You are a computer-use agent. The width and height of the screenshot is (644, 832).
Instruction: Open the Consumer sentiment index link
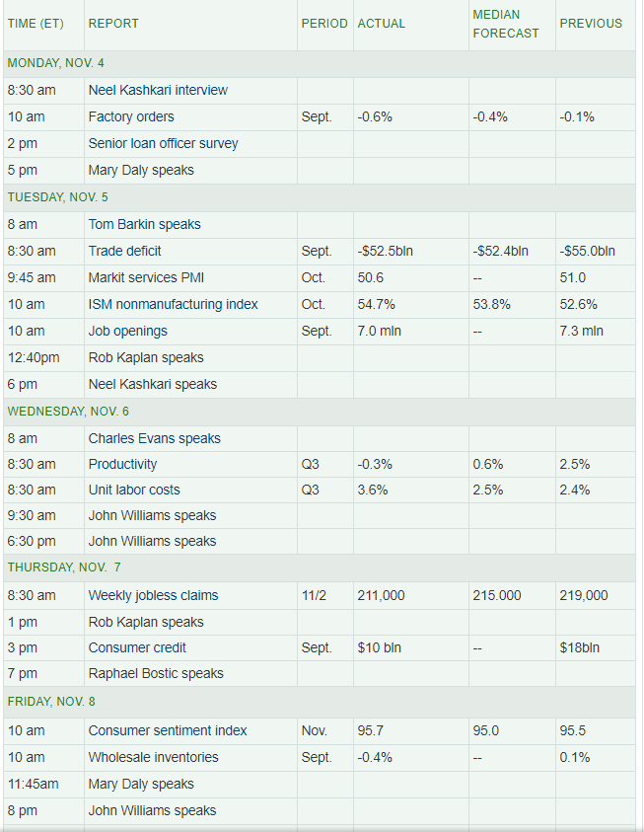pyautogui.click(x=168, y=730)
